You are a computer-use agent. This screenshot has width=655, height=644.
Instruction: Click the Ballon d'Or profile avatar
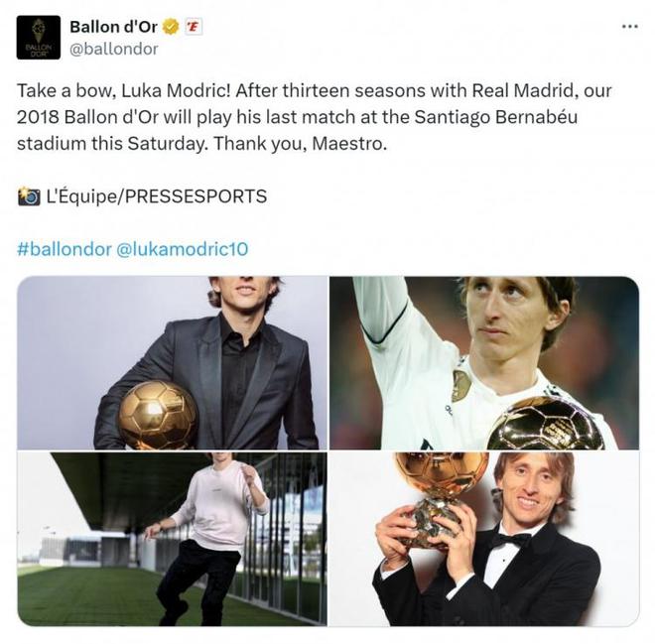39,38
